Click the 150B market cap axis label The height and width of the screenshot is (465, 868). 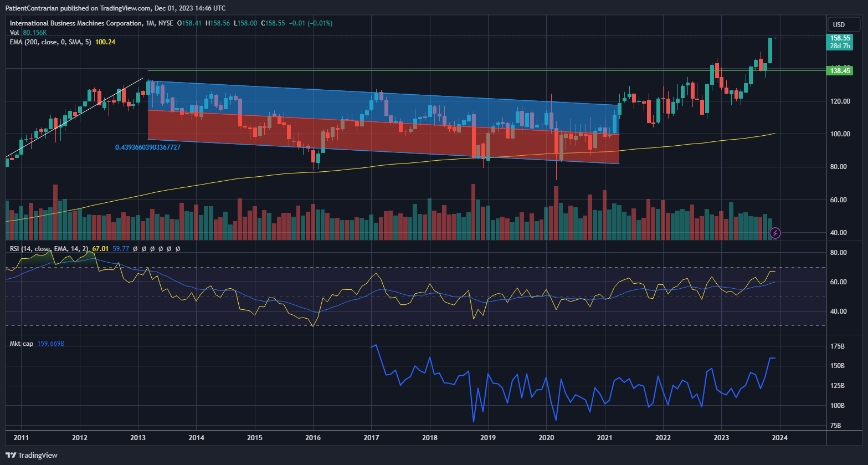coord(838,366)
